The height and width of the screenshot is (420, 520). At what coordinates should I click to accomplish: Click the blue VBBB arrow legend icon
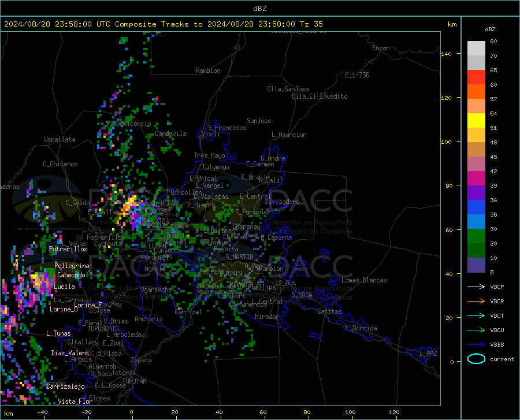(476, 345)
